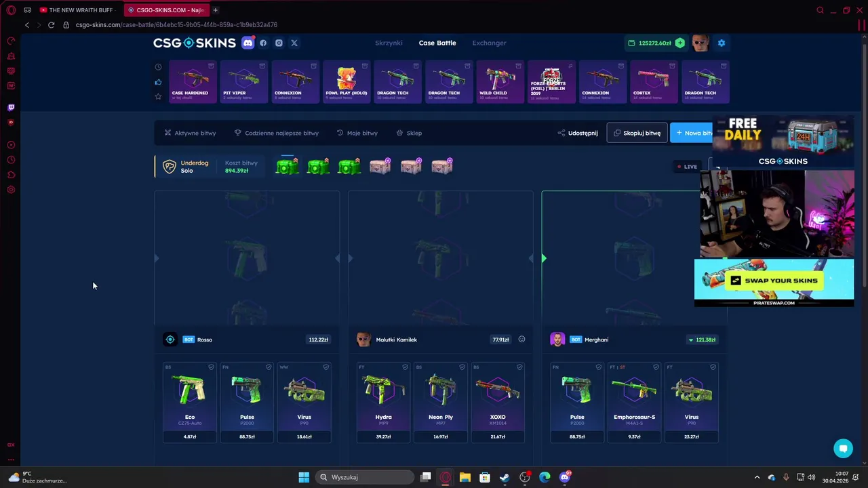Click Skopiuj bitwę button
Viewport: 868px width, 488px height.
(637, 133)
